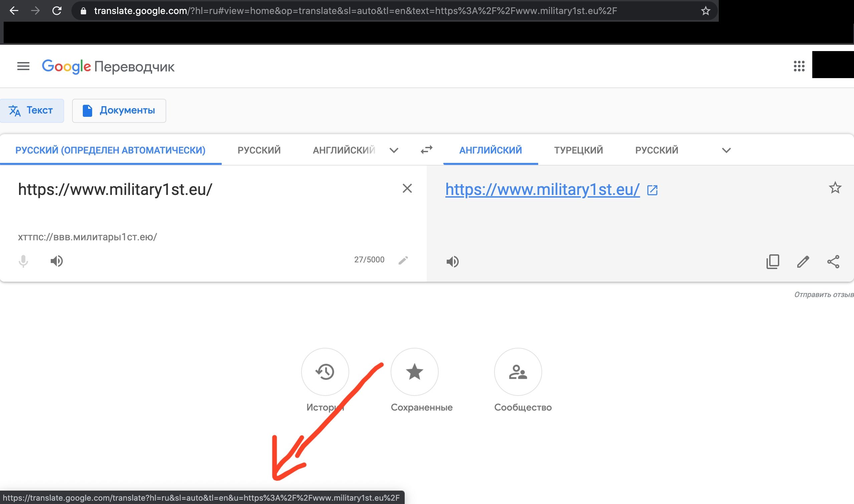The image size is (854, 504).
Task: Listen to the translation audio
Action: [452, 261]
